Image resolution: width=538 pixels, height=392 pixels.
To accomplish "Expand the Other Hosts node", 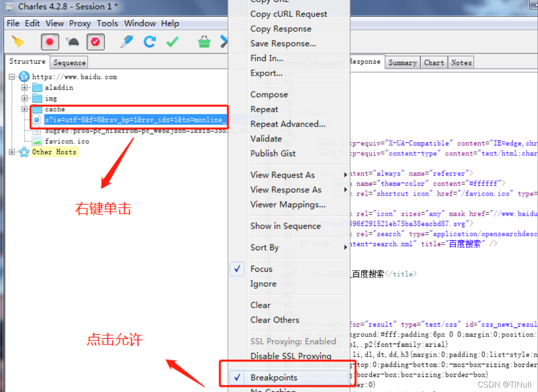I will coord(12,152).
